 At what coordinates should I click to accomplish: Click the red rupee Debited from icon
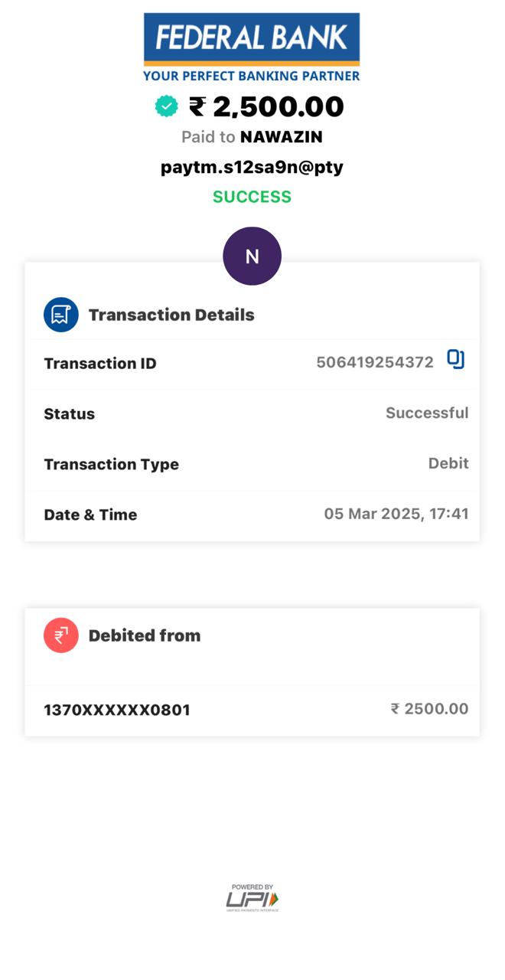61,635
